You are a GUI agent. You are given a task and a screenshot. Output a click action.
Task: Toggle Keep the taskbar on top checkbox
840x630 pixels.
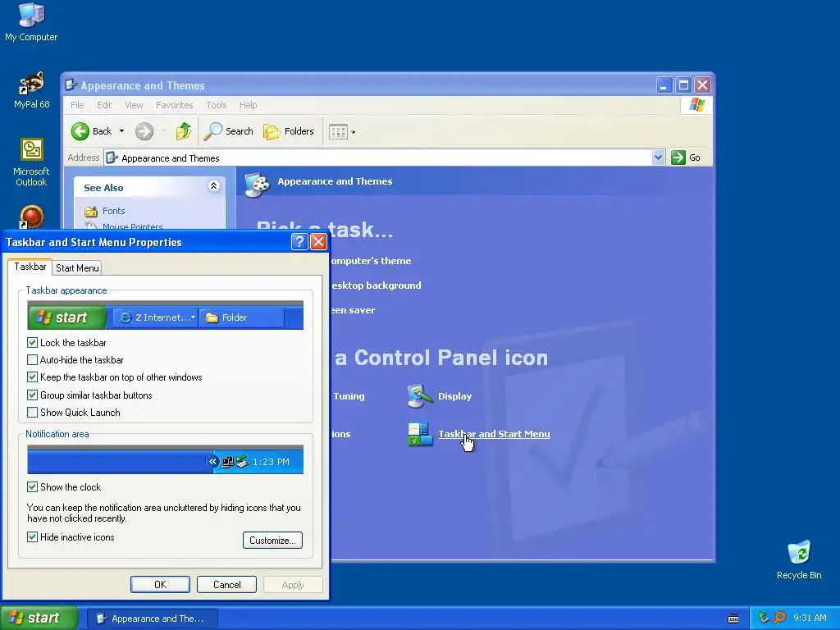coord(32,377)
